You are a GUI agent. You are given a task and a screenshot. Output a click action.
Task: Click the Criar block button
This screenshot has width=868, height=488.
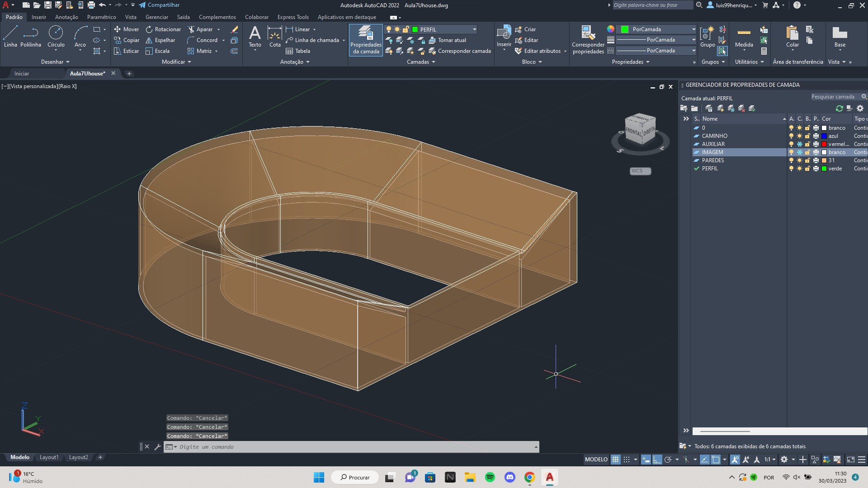click(525, 29)
